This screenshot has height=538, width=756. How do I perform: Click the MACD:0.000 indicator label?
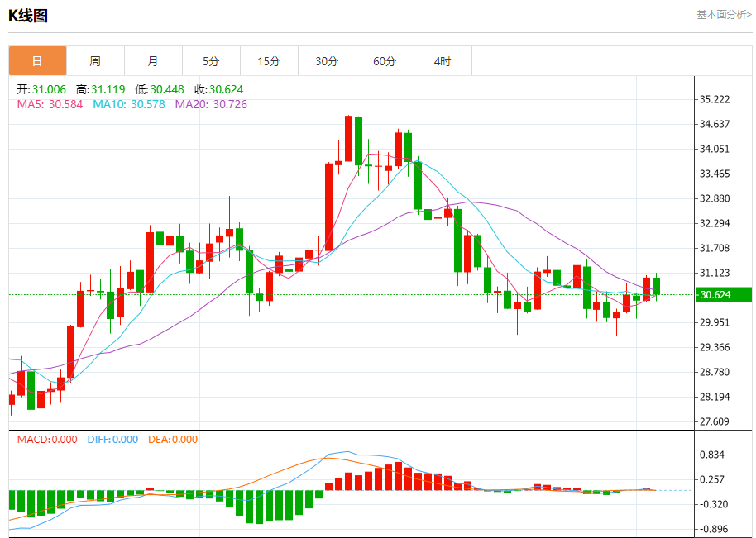tap(47, 440)
